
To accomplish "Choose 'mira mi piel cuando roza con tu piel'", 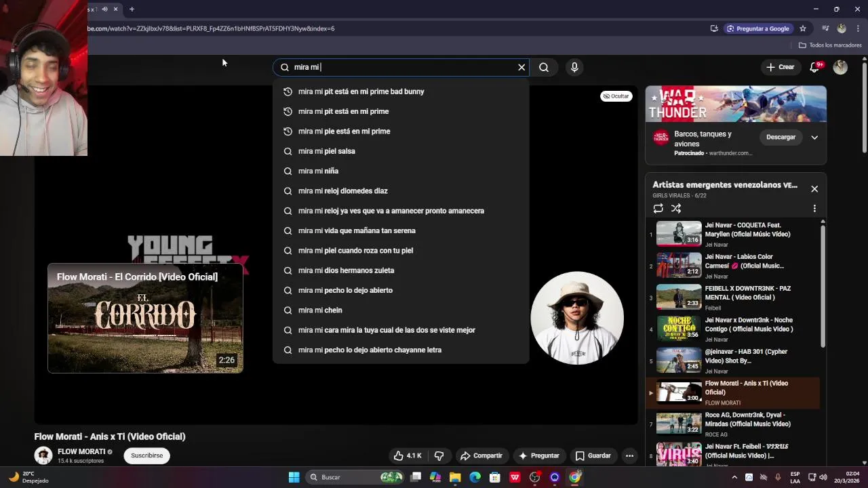I will [x=400, y=251].
